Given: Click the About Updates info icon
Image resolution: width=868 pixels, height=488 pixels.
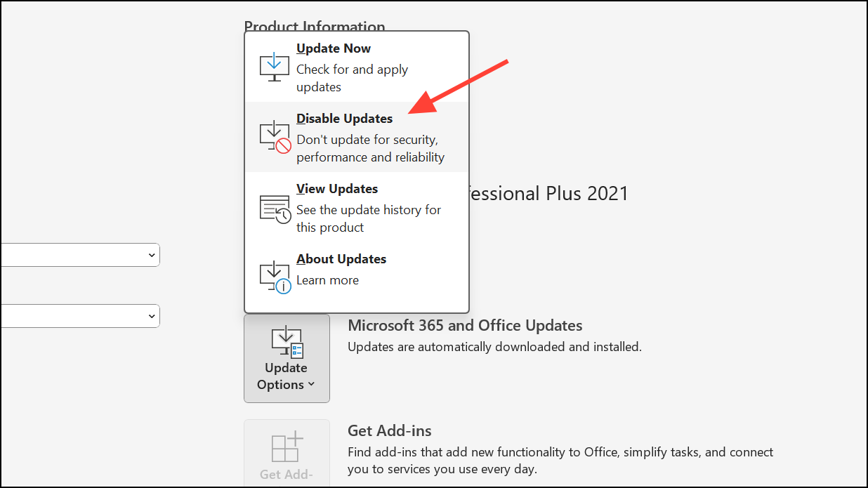Looking at the screenshot, I should [x=283, y=284].
